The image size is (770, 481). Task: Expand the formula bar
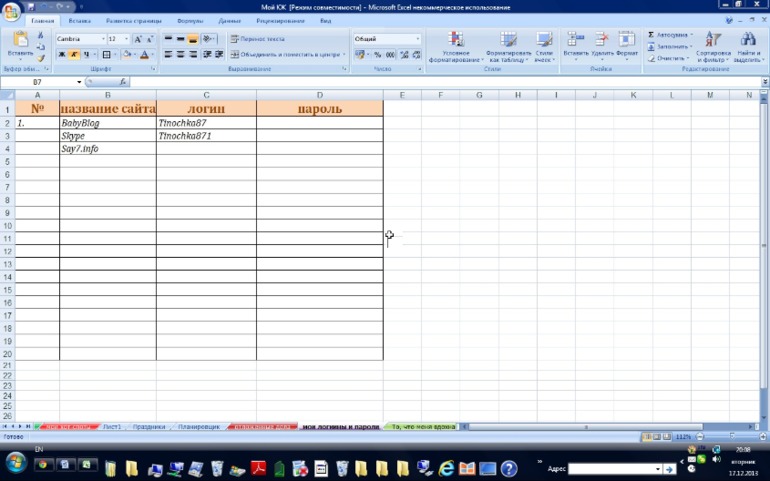(765, 82)
